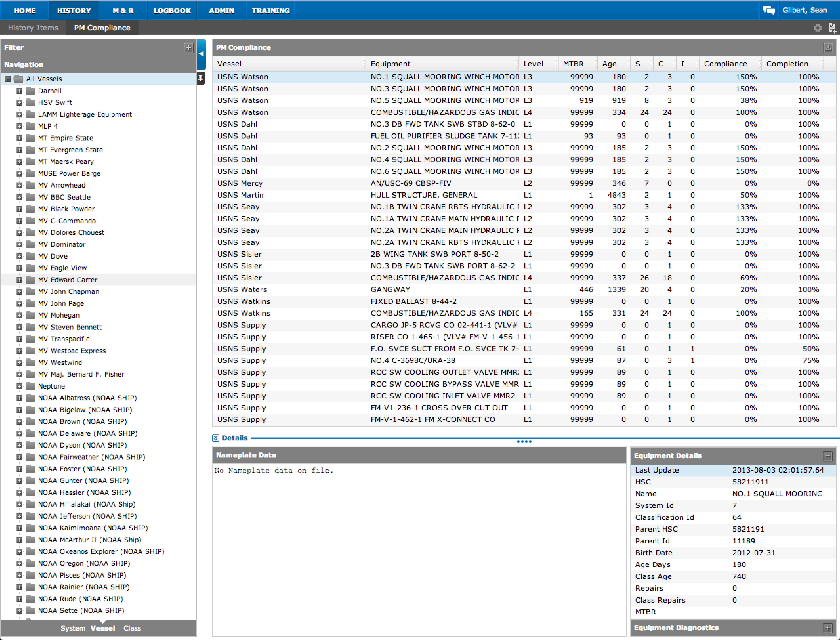Screen dimensions: 840x640
Task: Collapse the Equipment Details panel
Action: coord(827,456)
